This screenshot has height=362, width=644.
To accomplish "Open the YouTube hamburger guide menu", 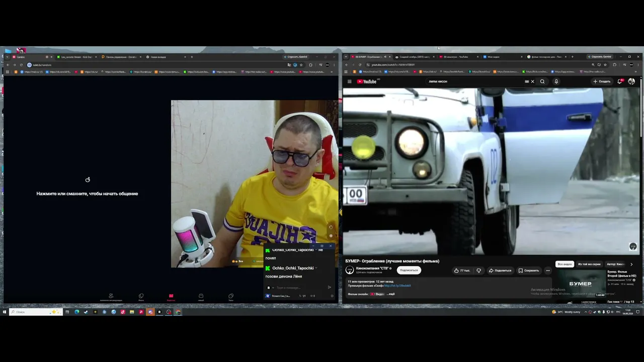I will point(350,81).
